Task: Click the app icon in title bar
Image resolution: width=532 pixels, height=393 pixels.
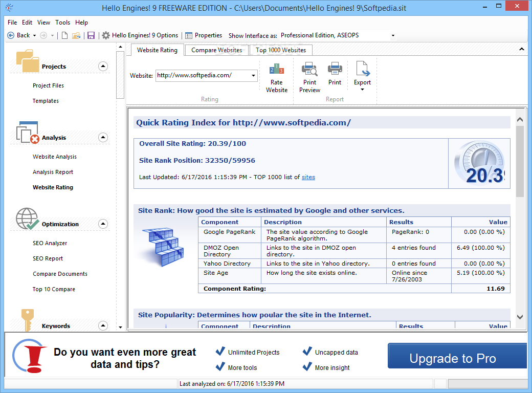Action: [9, 8]
